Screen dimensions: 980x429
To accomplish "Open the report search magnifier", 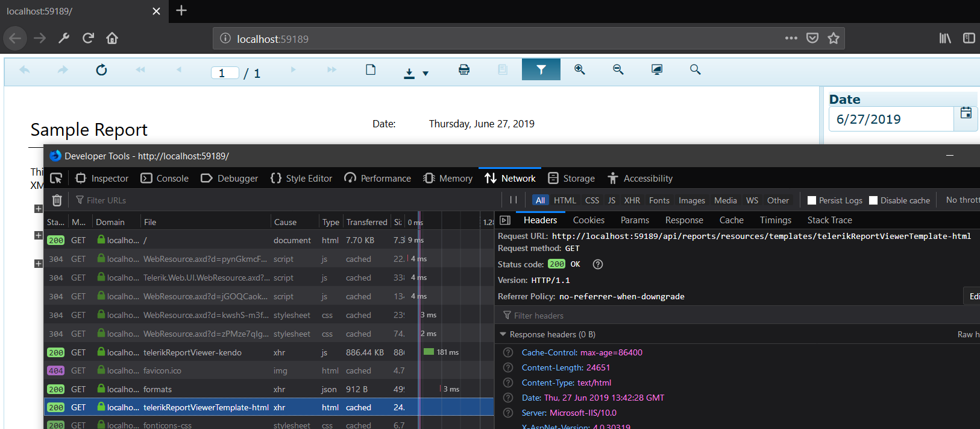I will (695, 70).
